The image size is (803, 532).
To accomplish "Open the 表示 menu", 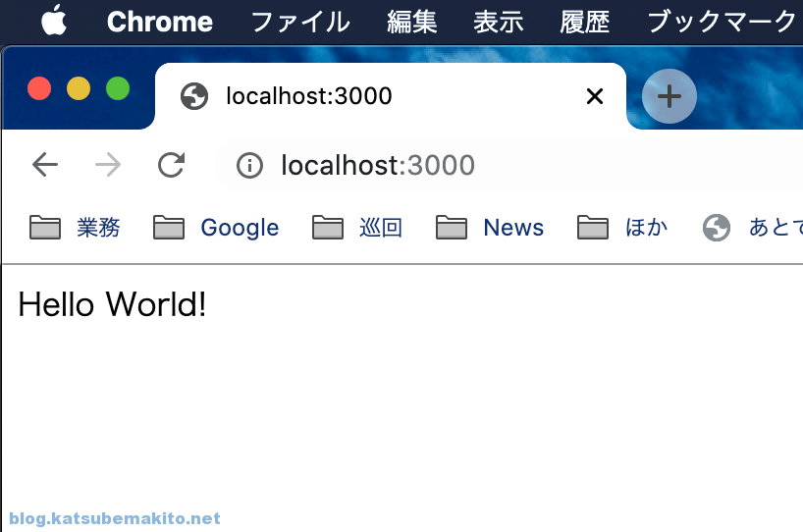I will click(499, 22).
